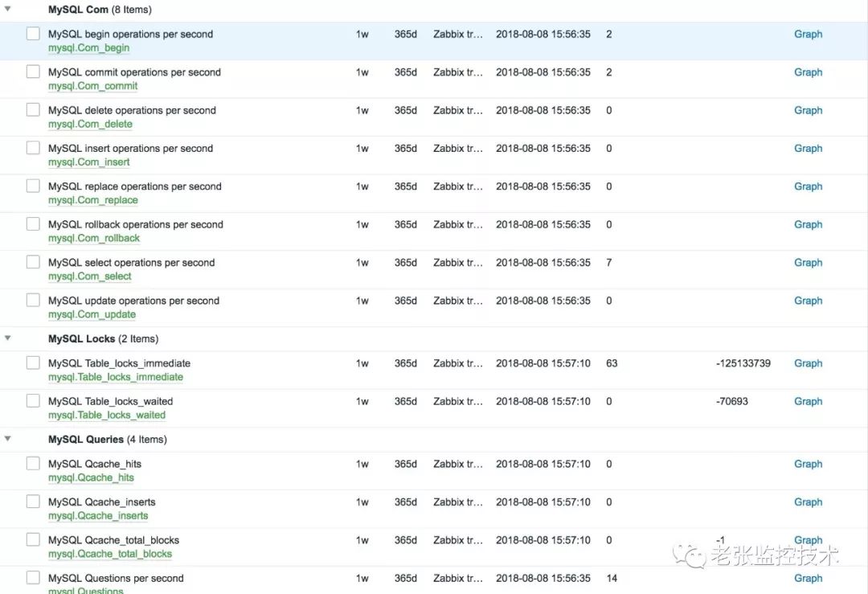The width and height of the screenshot is (868, 594).
Task: Check the MySQL update operations per second row
Action: (x=33, y=301)
